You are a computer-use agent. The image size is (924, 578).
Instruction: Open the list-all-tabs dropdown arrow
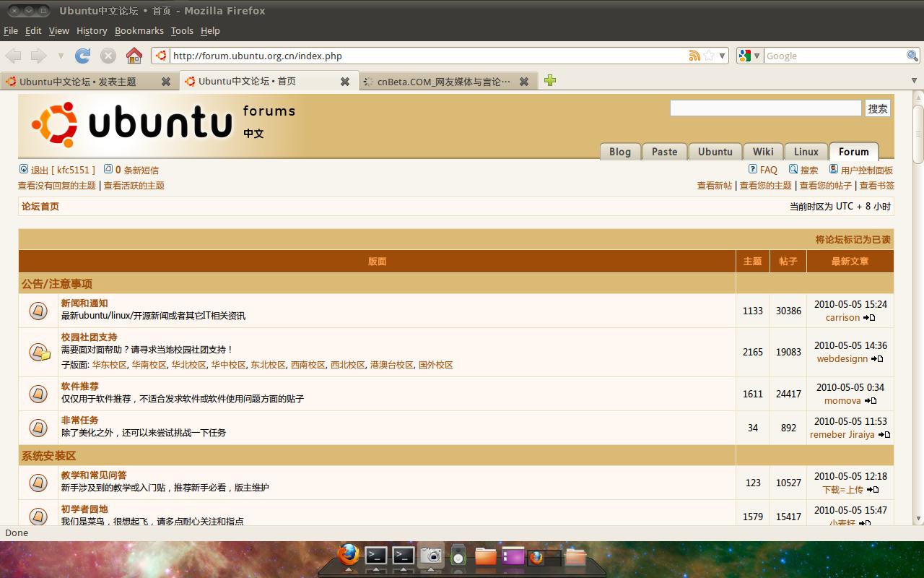tap(915, 81)
